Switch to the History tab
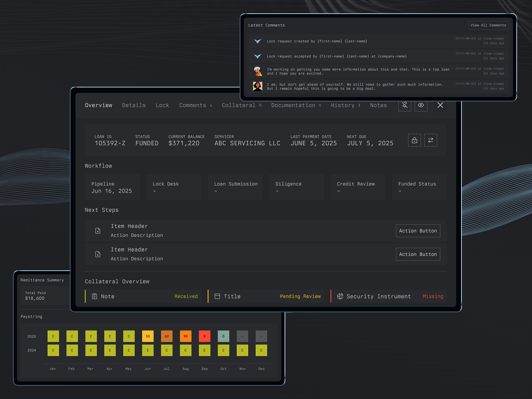 [345, 105]
